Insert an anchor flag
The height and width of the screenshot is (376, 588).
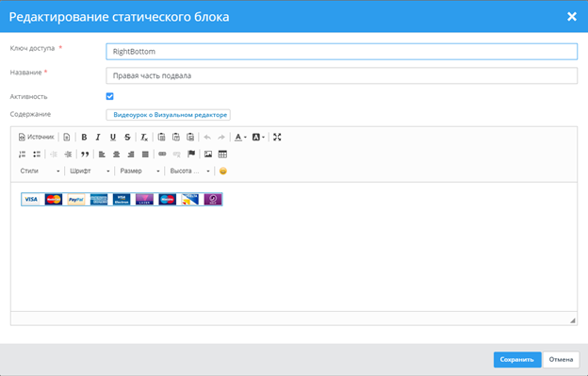tap(191, 154)
